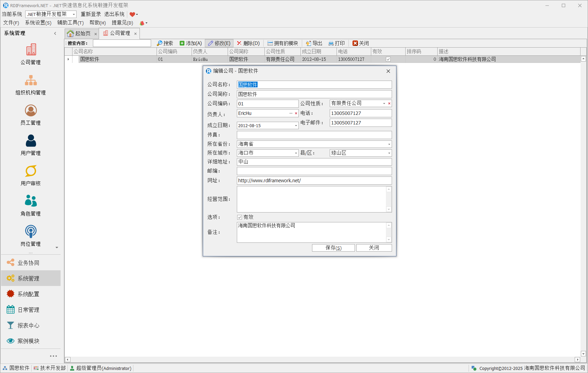
Task: Open 公司管理 icon in the sidebar
Action: (x=31, y=50)
